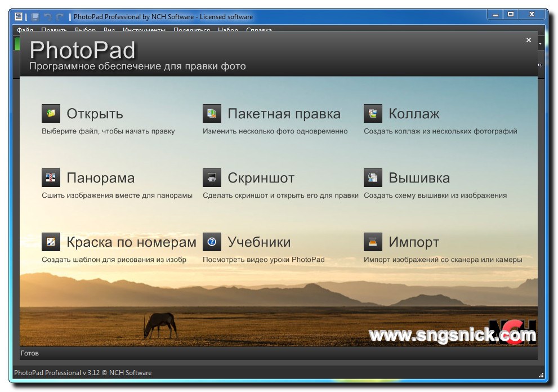Close the PhotoPad welcome screen
This screenshot has height=392, width=558.
(529, 40)
